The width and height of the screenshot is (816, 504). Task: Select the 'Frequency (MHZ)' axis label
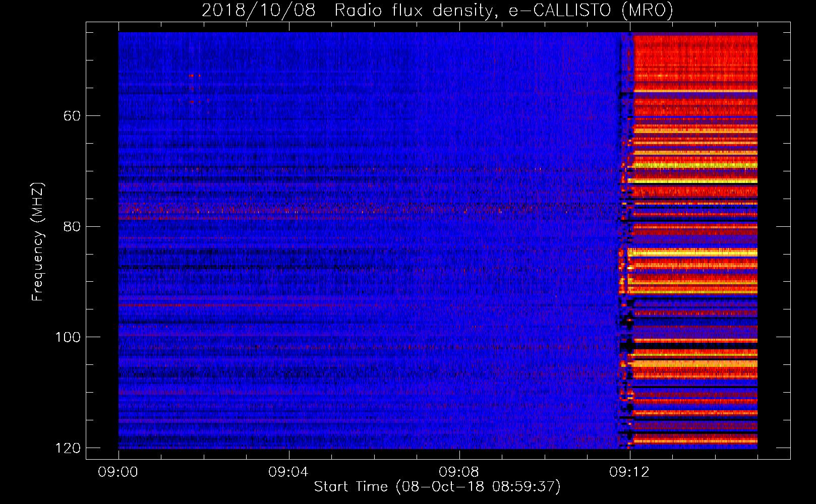(x=38, y=242)
